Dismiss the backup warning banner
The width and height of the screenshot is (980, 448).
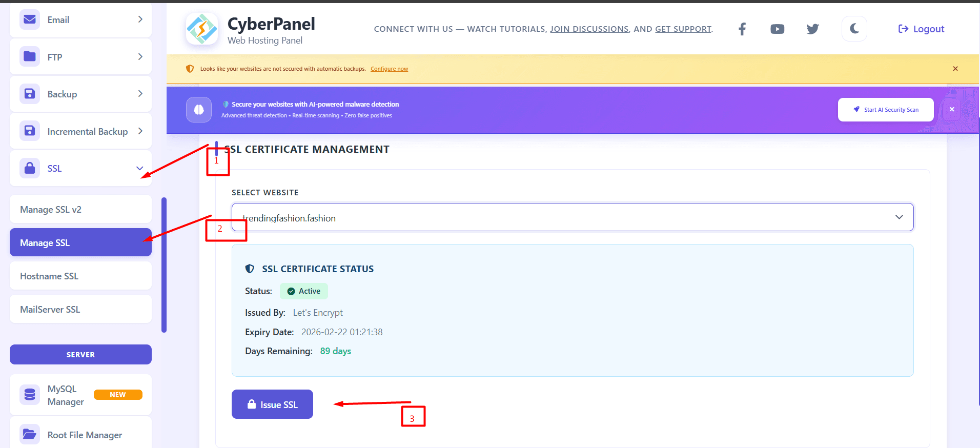pos(955,69)
